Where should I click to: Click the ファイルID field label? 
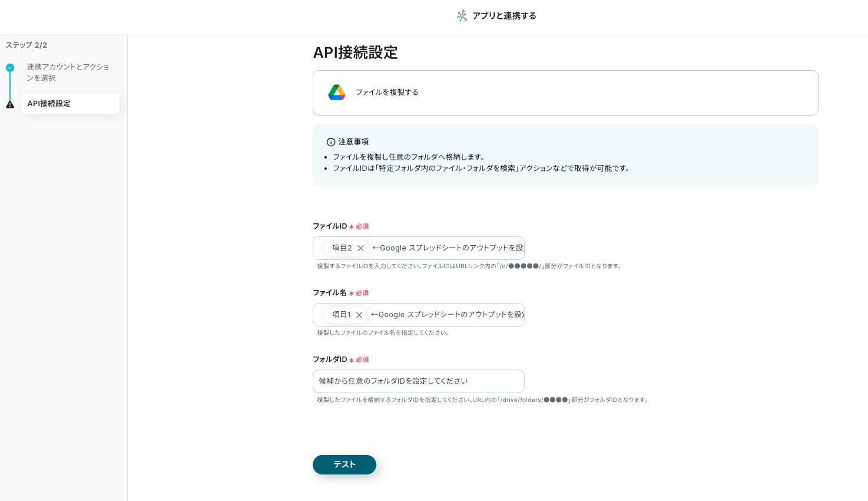coord(330,226)
